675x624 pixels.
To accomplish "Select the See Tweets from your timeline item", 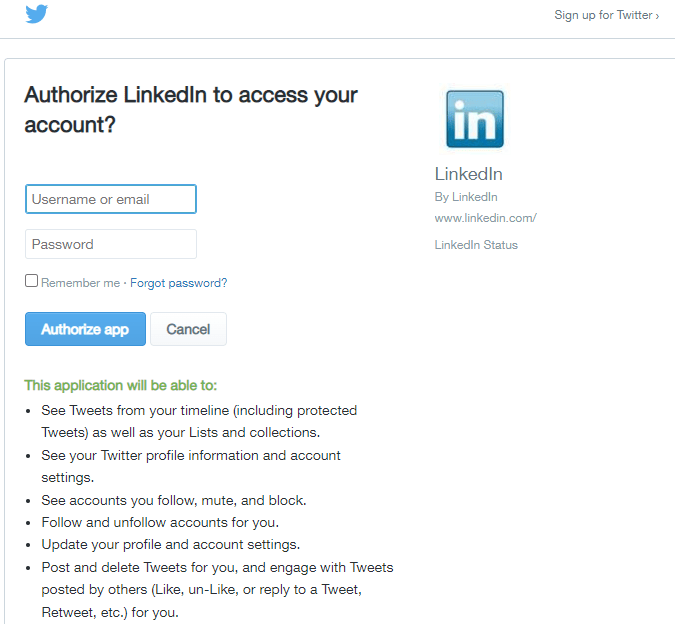I will (x=199, y=421).
